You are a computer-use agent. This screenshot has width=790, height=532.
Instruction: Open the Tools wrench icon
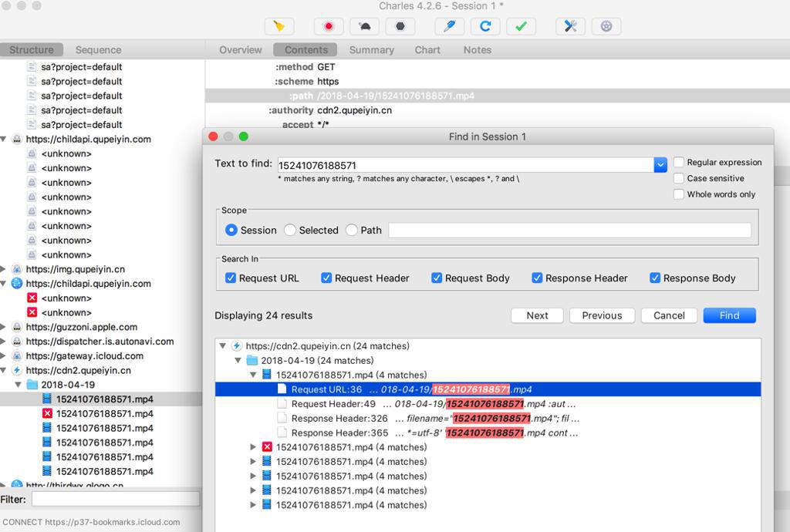point(570,26)
